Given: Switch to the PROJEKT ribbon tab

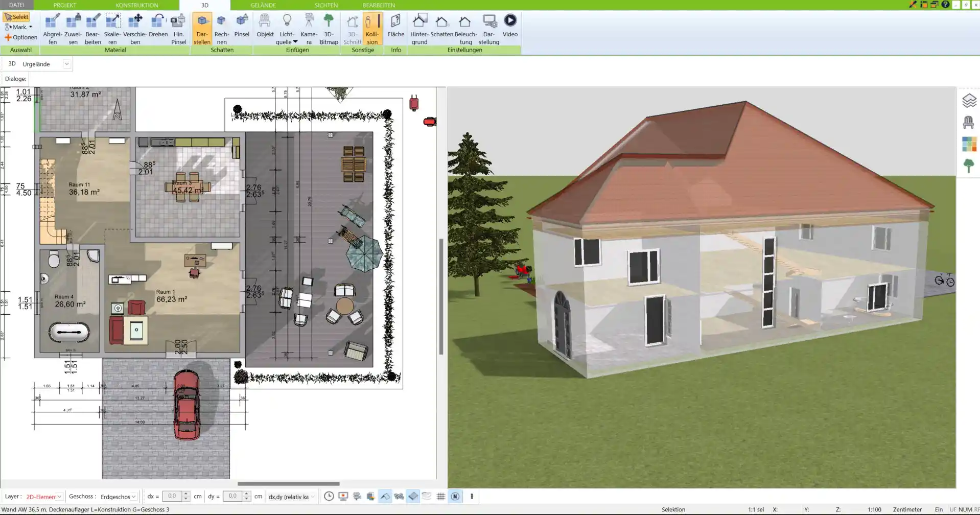Looking at the screenshot, I should click(65, 5).
